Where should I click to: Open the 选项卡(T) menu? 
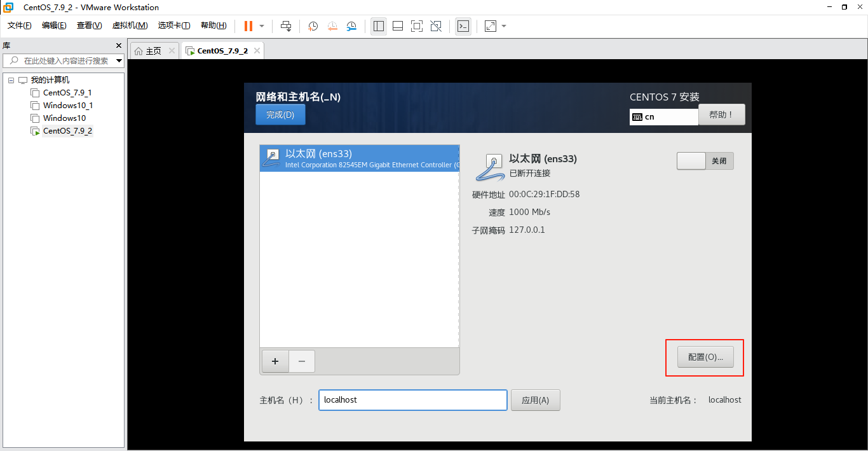point(174,25)
